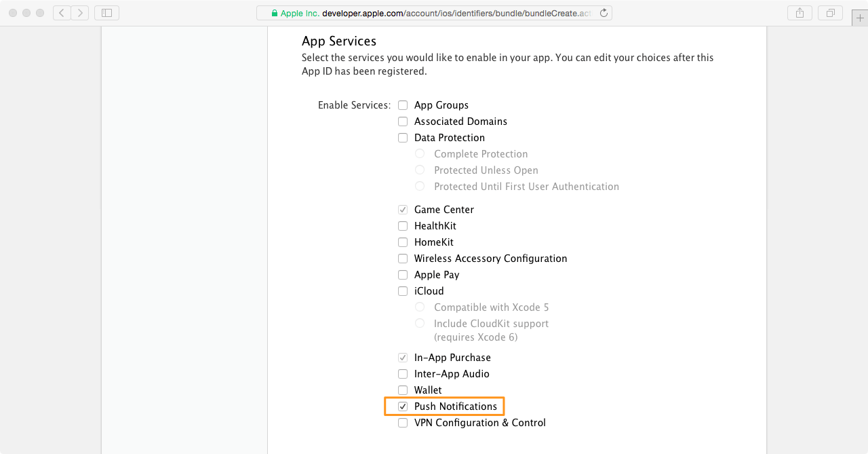Select Protected Until First User Authentication

(420, 187)
